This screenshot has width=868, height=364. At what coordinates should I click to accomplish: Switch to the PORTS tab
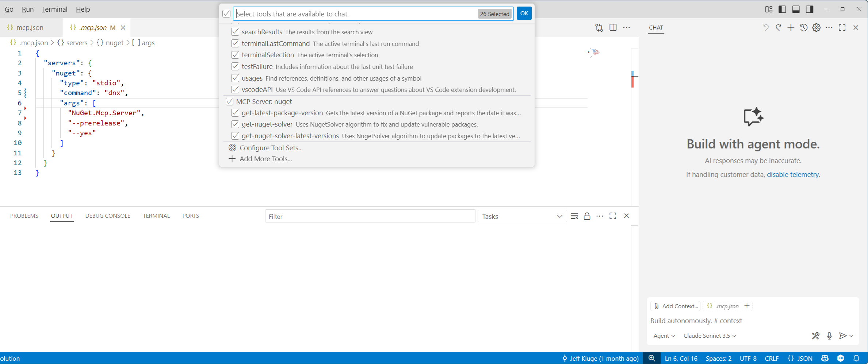[191, 216]
